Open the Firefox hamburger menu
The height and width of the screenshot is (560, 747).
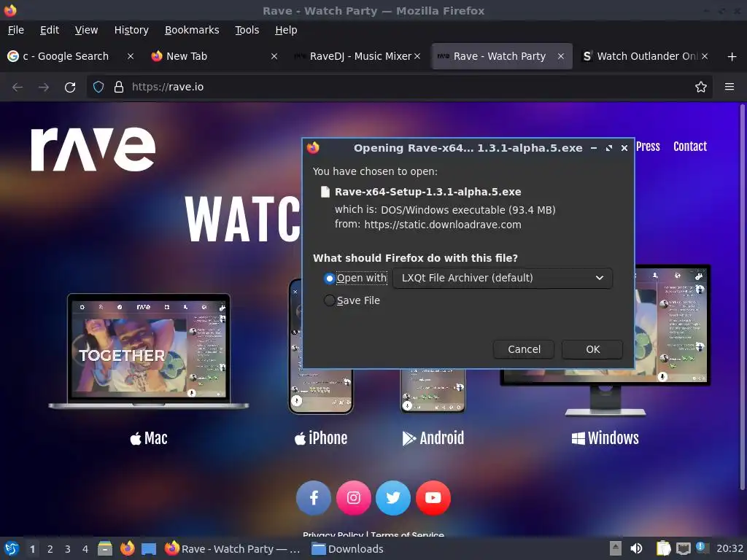point(729,87)
